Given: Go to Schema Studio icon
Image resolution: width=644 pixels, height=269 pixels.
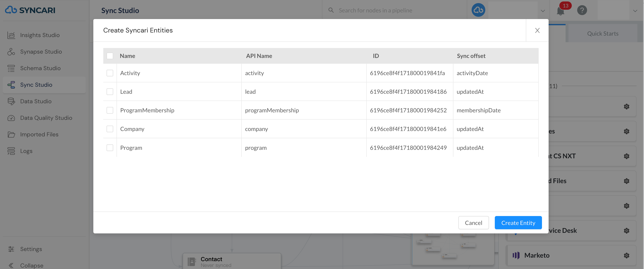Looking at the screenshot, I should coord(11,68).
